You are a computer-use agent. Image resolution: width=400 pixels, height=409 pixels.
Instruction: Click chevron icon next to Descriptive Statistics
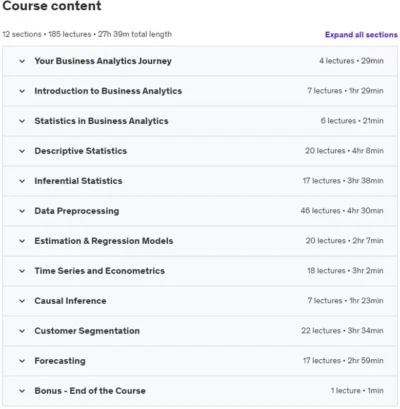(22, 151)
